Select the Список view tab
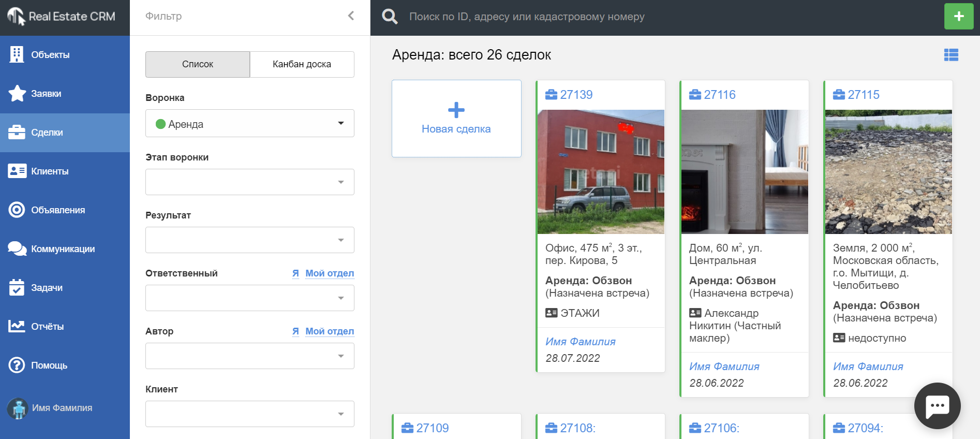Viewport: 980px width, 439px height. pos(198,64)
